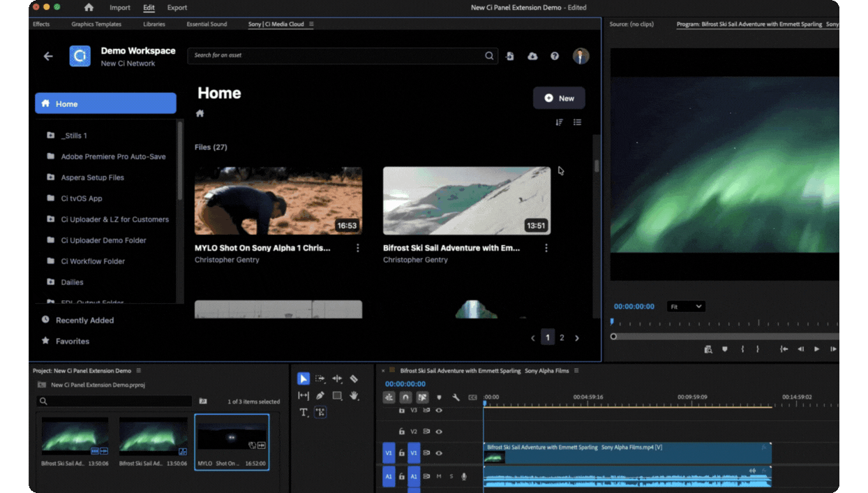
Task: Open the Graphics Templates tab
Action: [96, 24]
